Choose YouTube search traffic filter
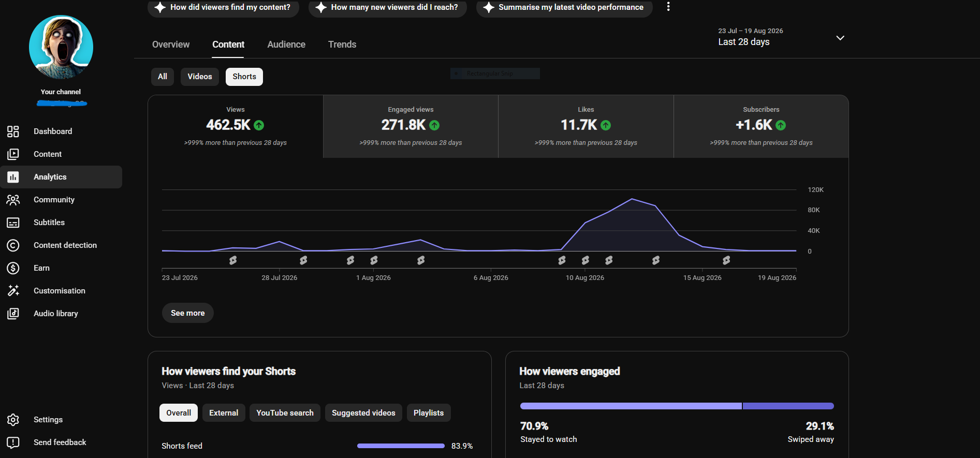Viewport: 980px width, 458px height. pyautogui.click(x=285, y=413)
